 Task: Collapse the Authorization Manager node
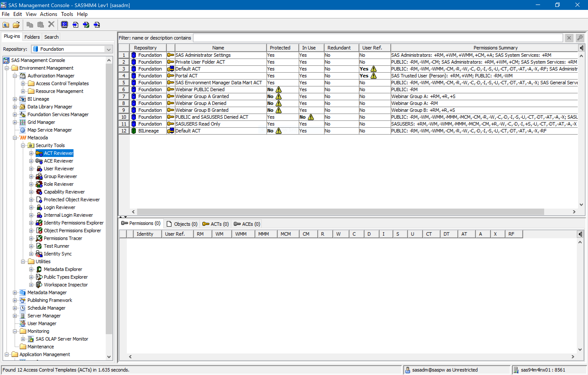(15, 76)
